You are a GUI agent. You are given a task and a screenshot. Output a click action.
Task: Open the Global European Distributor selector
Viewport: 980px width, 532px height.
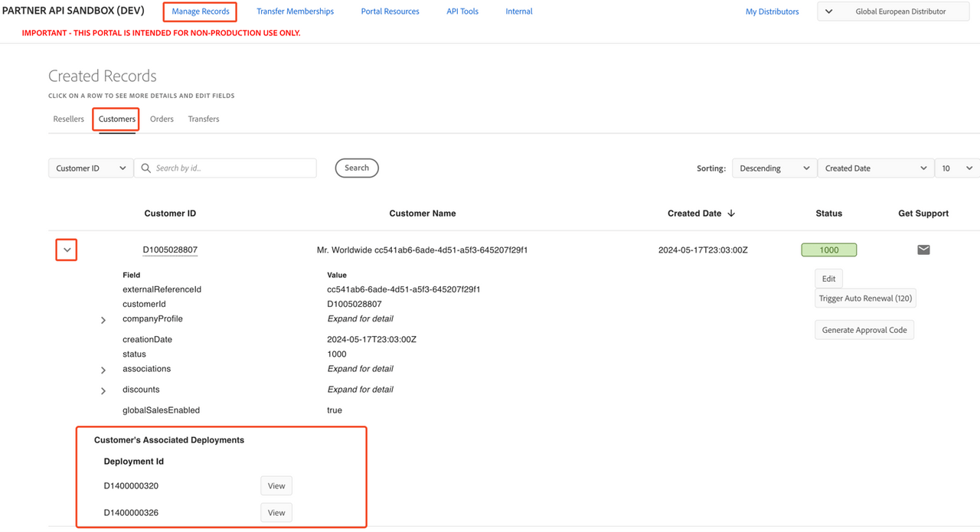coord(893,11)
